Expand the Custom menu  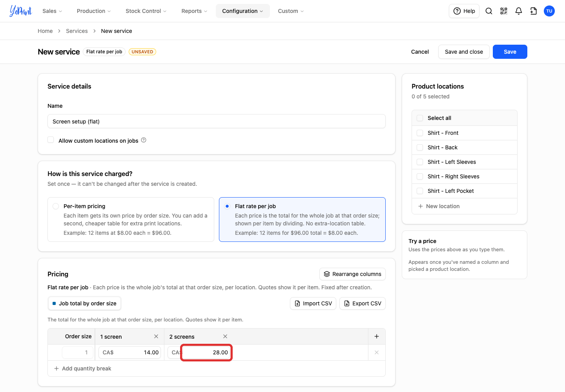click(291, 11)
